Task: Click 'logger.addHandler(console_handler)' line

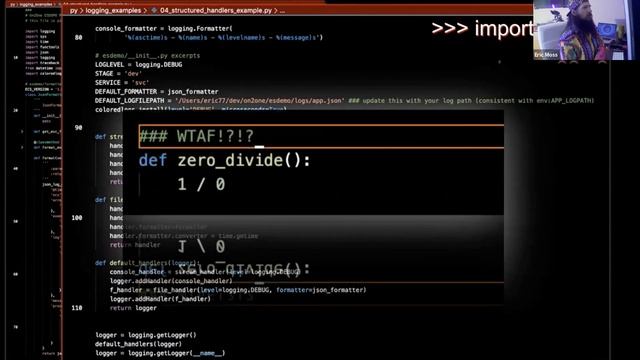Action: pyautogui.click(x=171, y=281)
